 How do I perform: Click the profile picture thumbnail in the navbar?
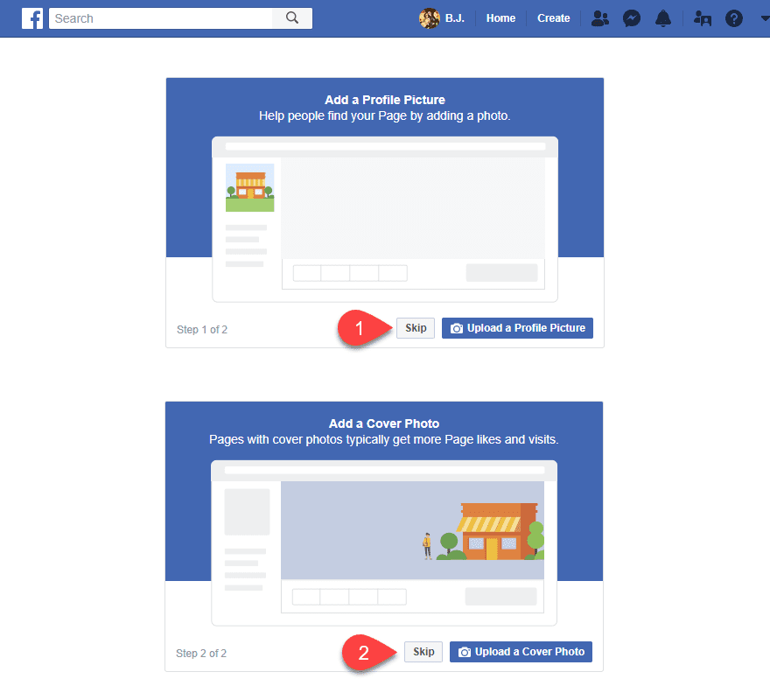429,17
